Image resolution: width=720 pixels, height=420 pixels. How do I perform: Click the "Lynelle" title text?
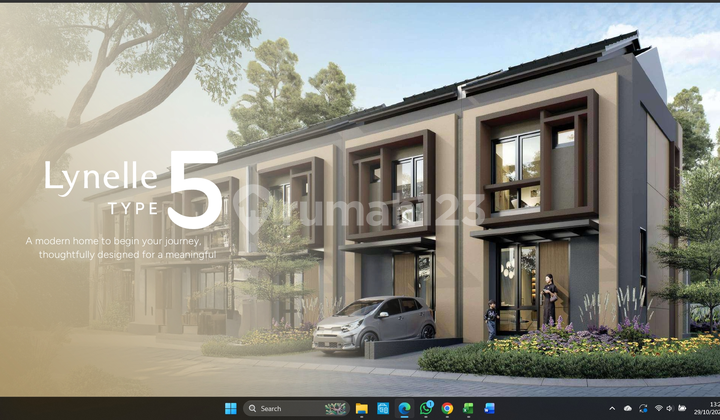pyautogui.click(x=101, y=178)
